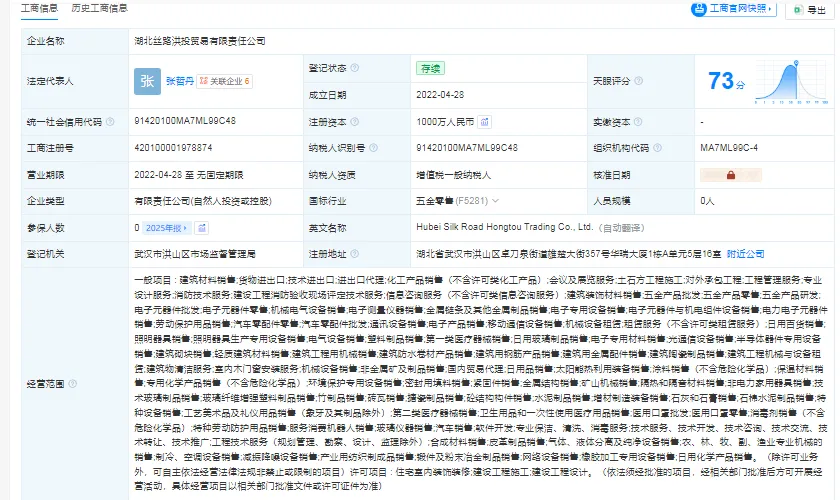Click help icon next to 经营范围
Image resolution: width=840 pixels, height=500 pixels.
pyautogui.click(x=73, y=384)
